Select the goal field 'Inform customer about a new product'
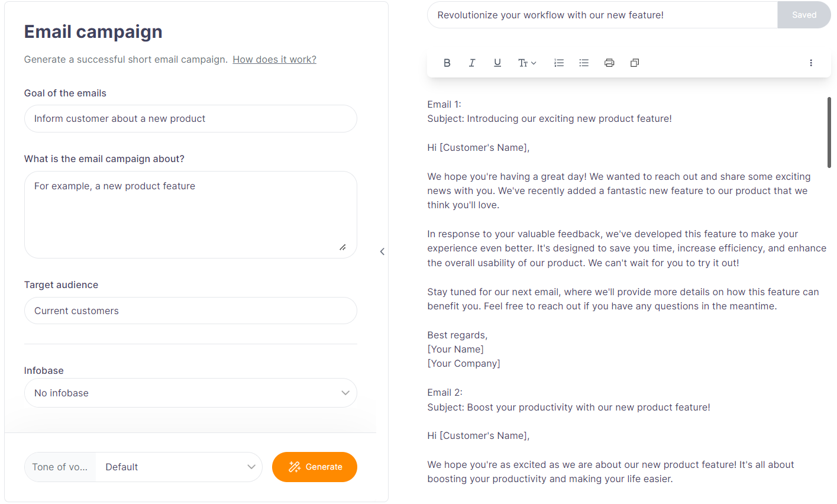Screen dimensions: 837x504 pos(190,118)
